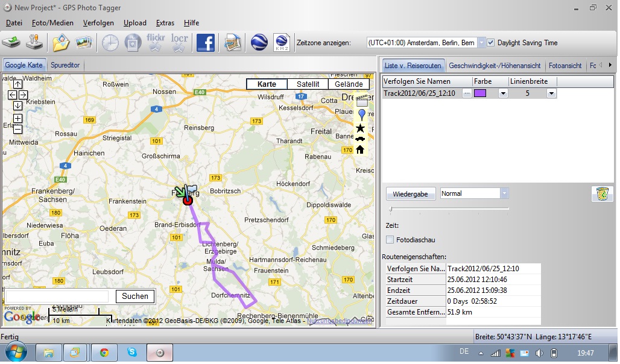Pan the map right with the arrow

(x=23, y=95)
